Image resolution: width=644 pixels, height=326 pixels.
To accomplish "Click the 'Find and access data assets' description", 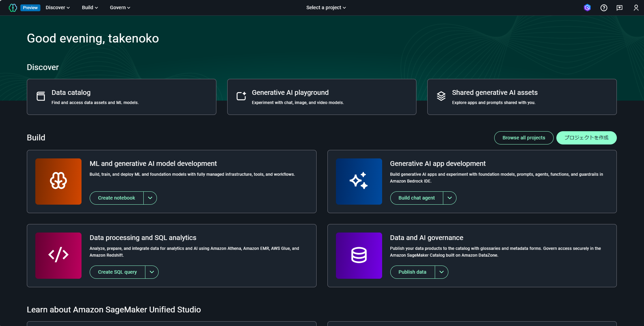I will click(95, 103).
